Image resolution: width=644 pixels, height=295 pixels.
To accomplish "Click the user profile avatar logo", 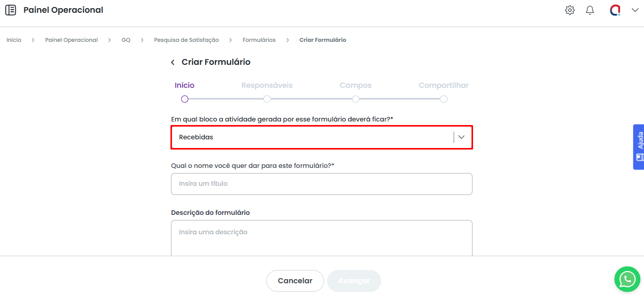I will 615,10.
